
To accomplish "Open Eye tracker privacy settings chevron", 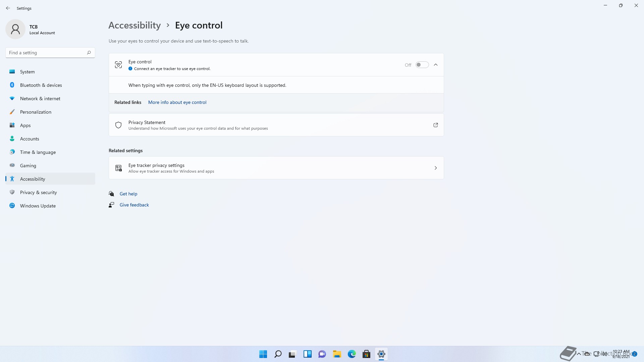I will (x=436, y=168).
